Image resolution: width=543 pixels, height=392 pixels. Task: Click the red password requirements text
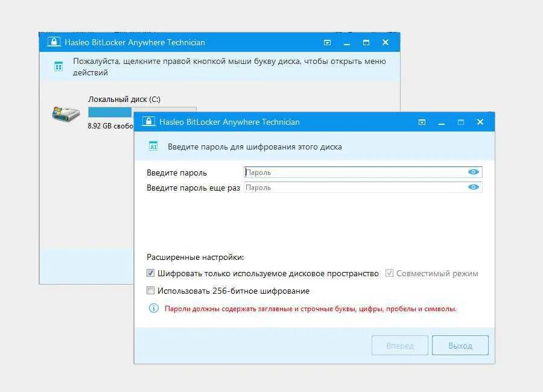(311, 309)
